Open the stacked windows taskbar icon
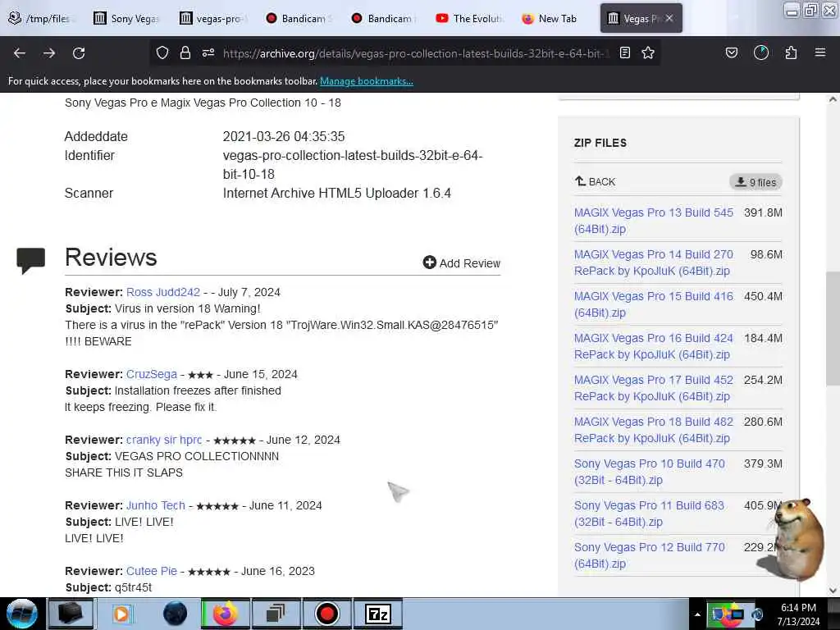 (276, 614)
